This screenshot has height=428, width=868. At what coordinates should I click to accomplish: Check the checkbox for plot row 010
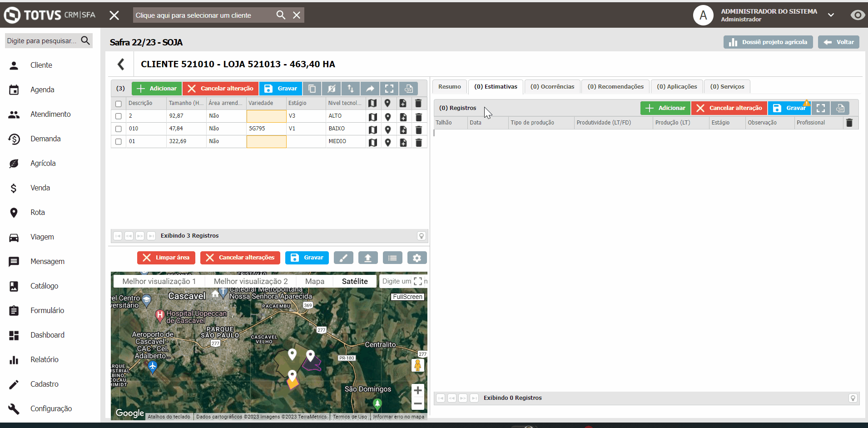(119, 129)
